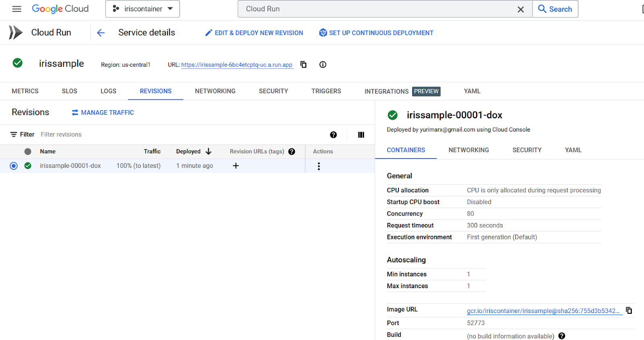
Task: Open the Integrations Preview tab
Action: coord(402,91)
